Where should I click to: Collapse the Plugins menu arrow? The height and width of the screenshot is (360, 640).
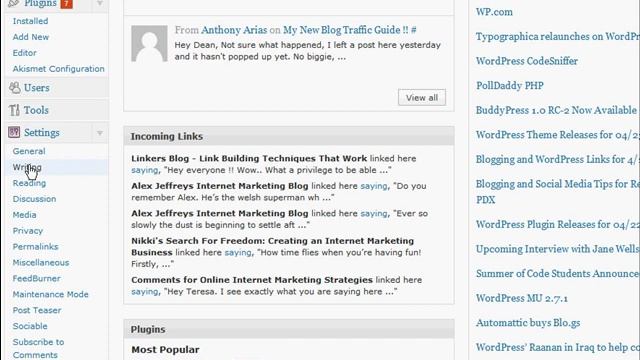click(x=100, y=4)
